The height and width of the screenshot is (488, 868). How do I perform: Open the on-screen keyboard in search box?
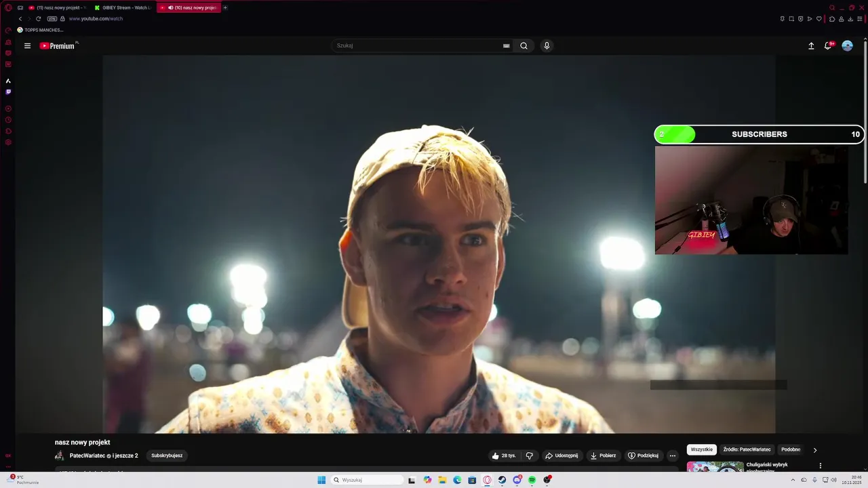(x=506, y=46)
